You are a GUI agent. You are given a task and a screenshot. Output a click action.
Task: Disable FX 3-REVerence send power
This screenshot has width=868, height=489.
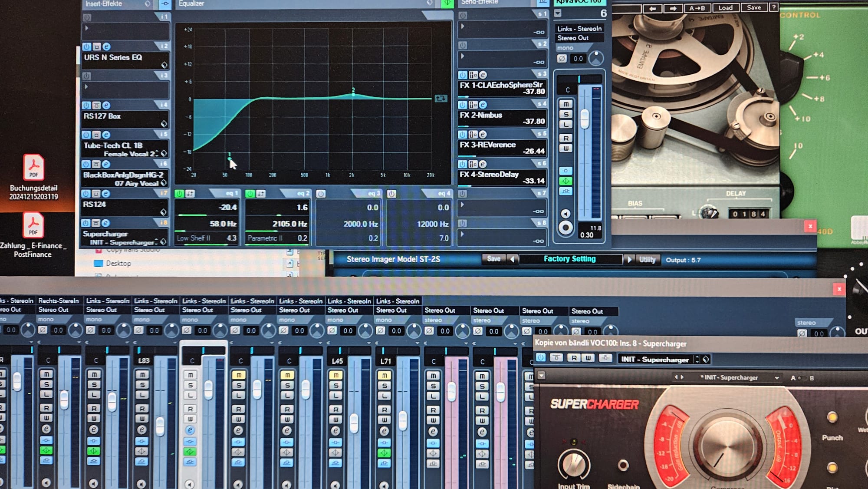pyautogui.click(x=463, y=135)
